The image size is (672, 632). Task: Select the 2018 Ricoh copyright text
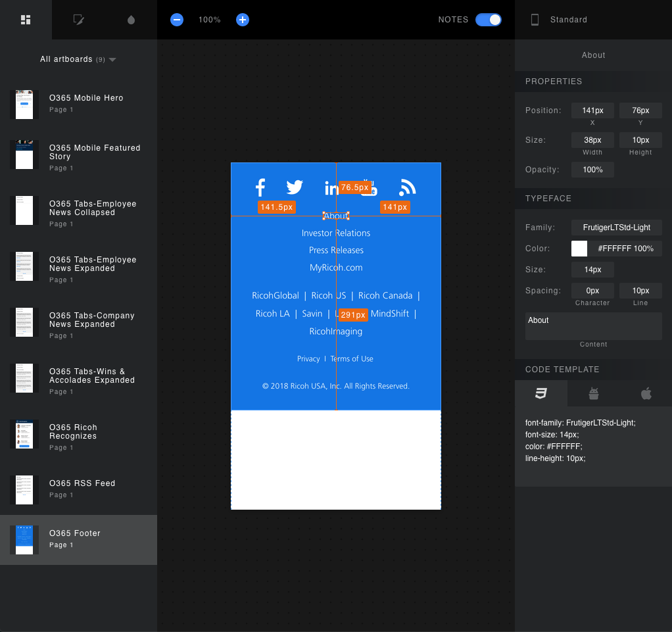[335, 386]
